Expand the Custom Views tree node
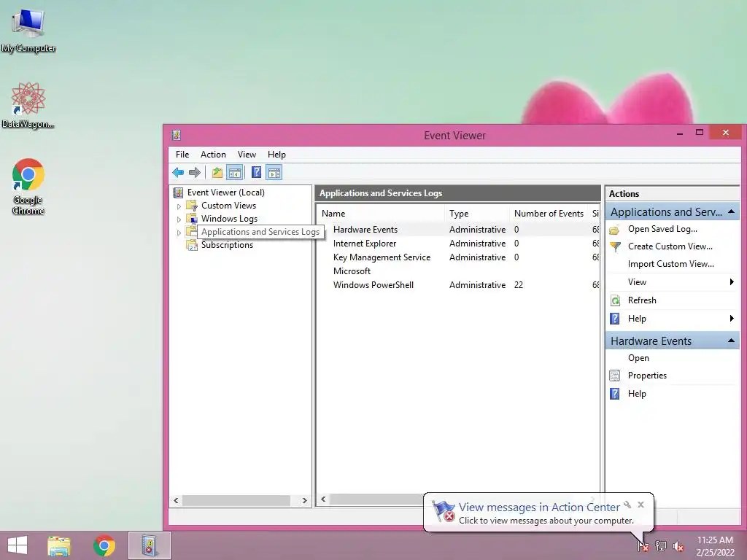 click(179, 206)
